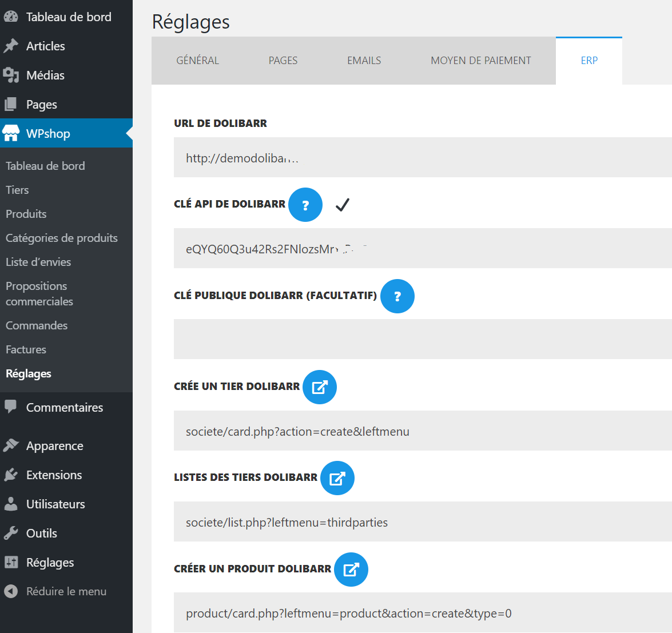Open external link for Crée un tier Dolibarr

click(x=320, y=387)
